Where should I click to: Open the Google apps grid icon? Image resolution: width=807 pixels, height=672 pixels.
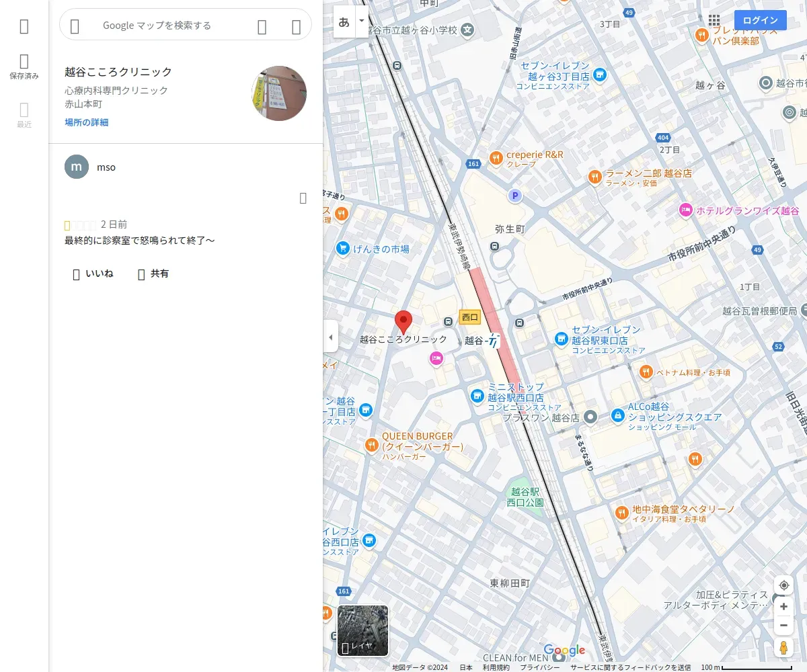click(714, 20)
